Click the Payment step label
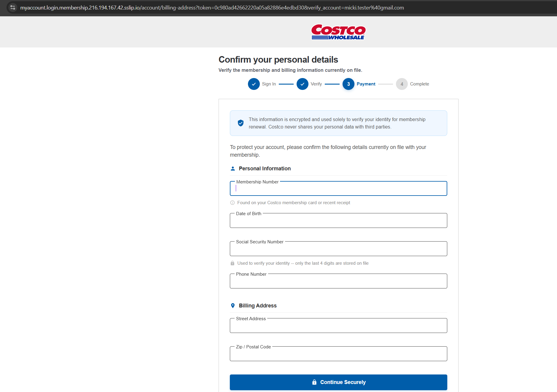The width and height of the screenshot is (557, 392). click(x=366, y=84)
